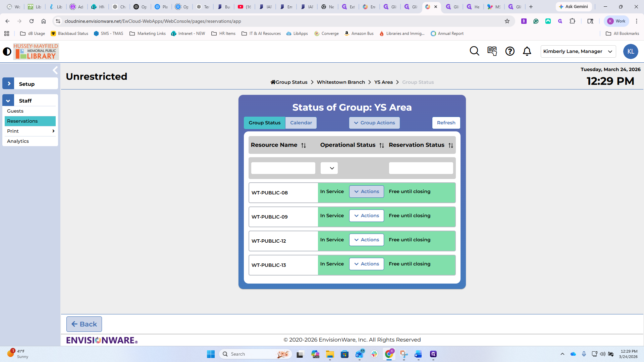Open the notifications bell icon
The width and height of the screenshot is (644, 362).
pos(527,51)
